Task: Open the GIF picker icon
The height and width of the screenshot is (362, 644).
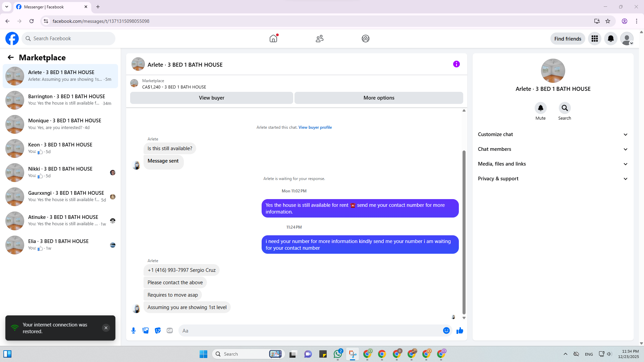Action: point(170,330)
